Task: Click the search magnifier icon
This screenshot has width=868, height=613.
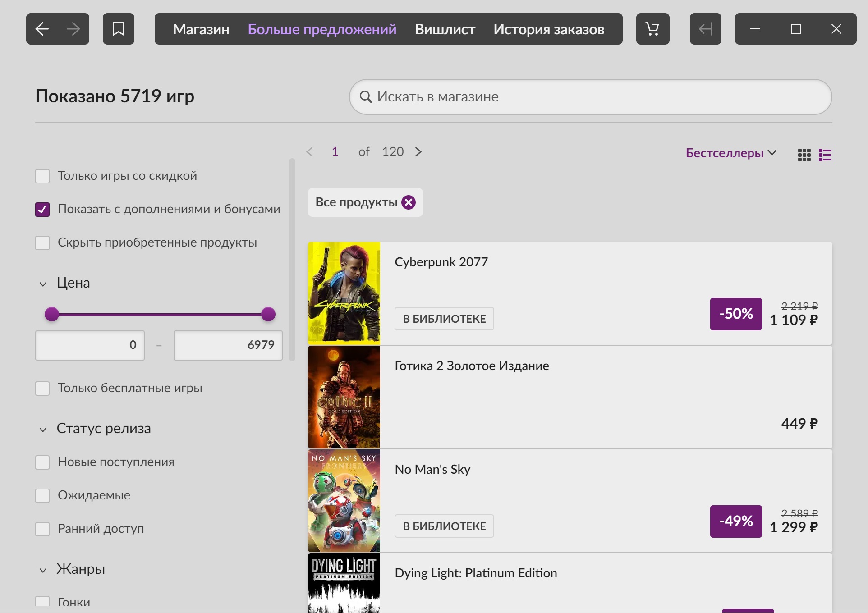Action: pos(366,97)
